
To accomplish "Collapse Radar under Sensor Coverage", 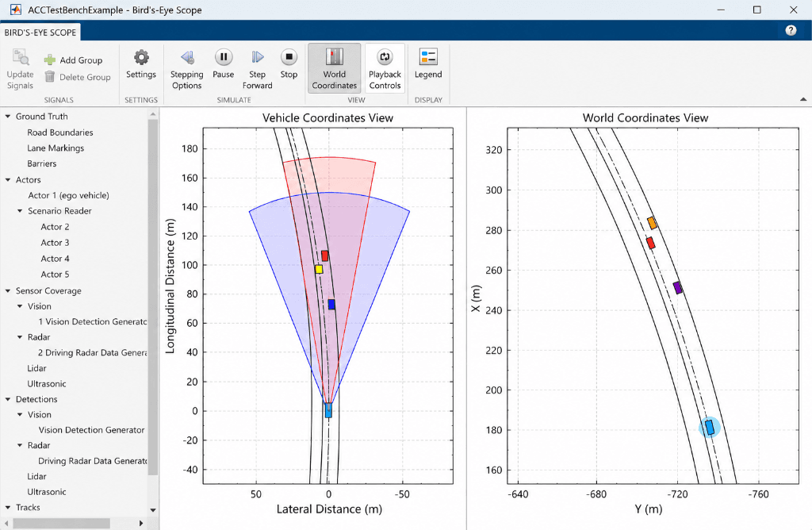I will click(x=20, y=337).
